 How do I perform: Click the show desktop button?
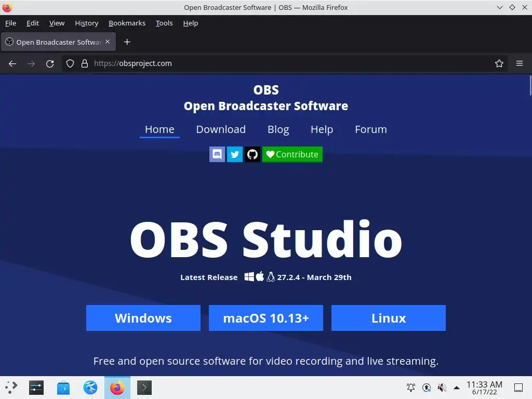click(518, 388)
